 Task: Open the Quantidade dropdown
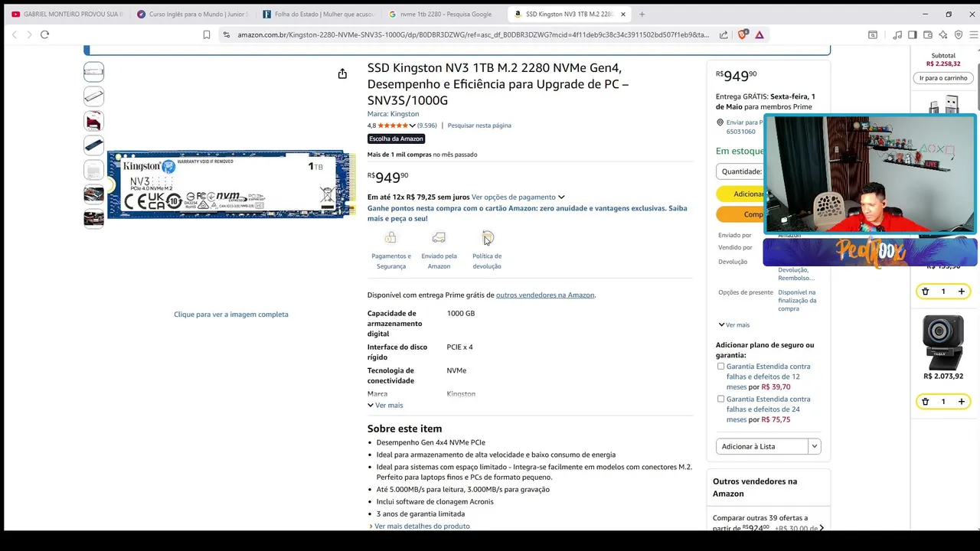(x=740, y=171)
